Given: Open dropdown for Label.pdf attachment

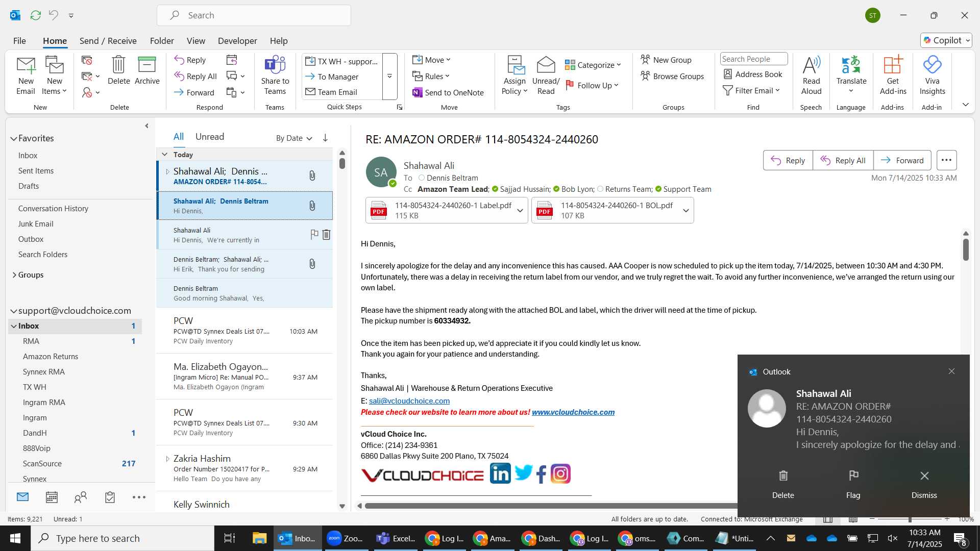Looking at the screenshot, I should point(520,211).
